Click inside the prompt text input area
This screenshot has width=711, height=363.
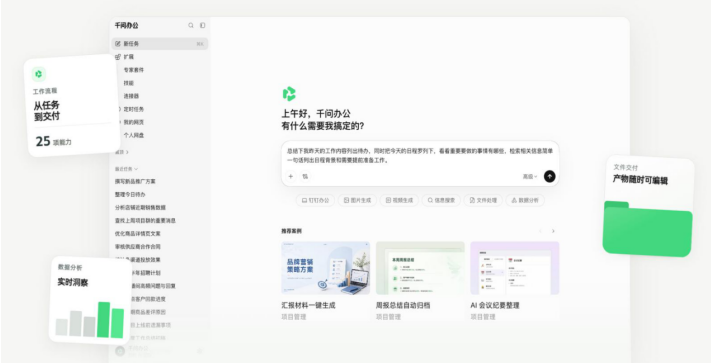[x=420, y=155]
